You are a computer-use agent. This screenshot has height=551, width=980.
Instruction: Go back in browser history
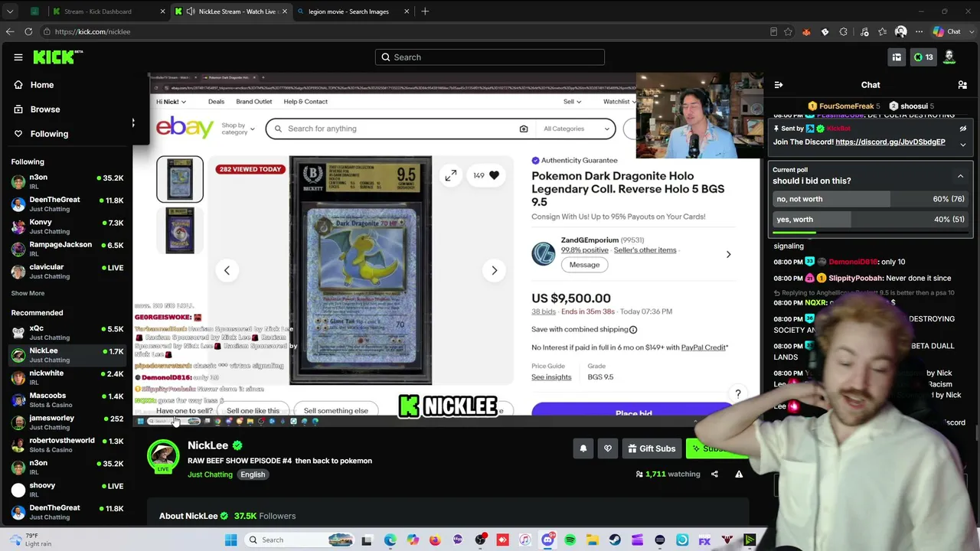click(10, 31)
